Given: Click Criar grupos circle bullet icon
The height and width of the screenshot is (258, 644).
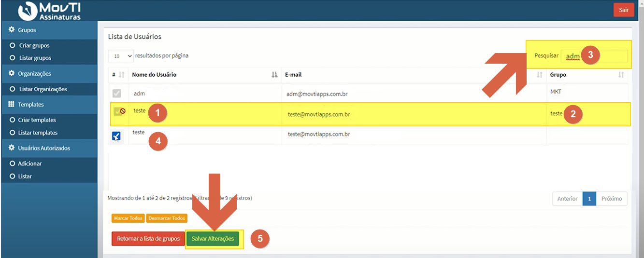Looking at the screenshot, I should pyautogui.click(x=13, y=45).
